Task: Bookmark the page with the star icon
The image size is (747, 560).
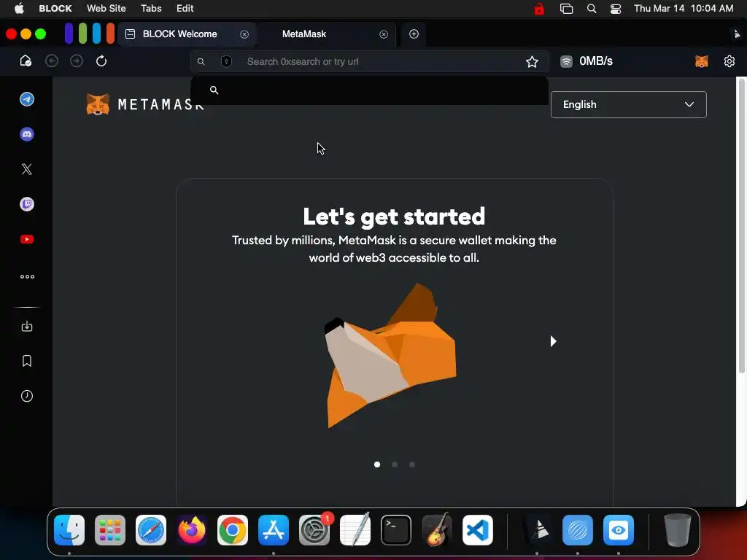Action: 532,61
